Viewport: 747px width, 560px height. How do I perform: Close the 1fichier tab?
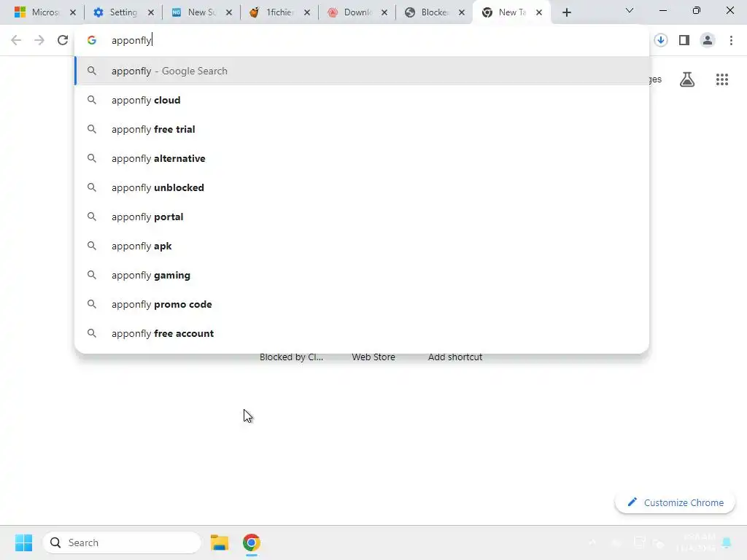pos(307,12)
